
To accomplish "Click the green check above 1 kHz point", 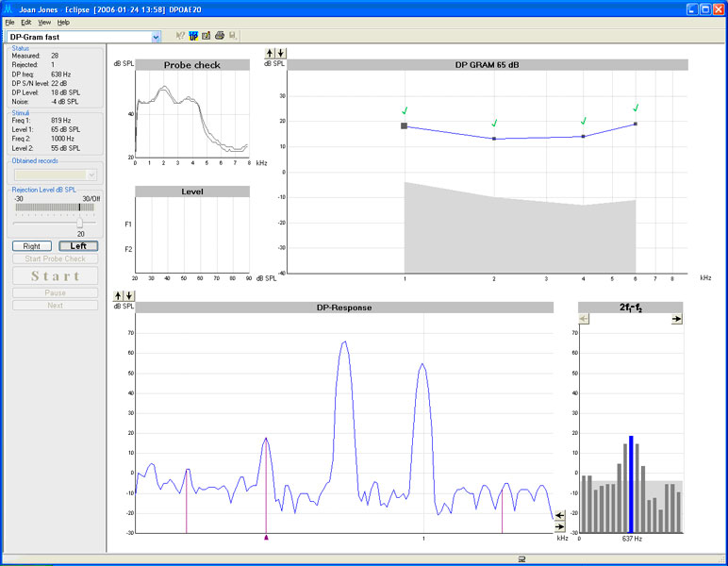I will [x=405, y=111].
